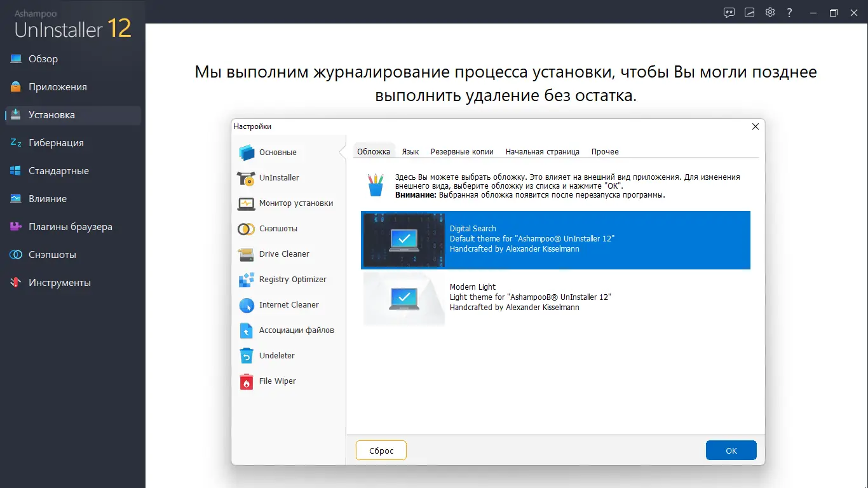The height and width of the screenshot is (488, 868).
Task: Open help with the question mark icon
Action: tap(790, 12)
